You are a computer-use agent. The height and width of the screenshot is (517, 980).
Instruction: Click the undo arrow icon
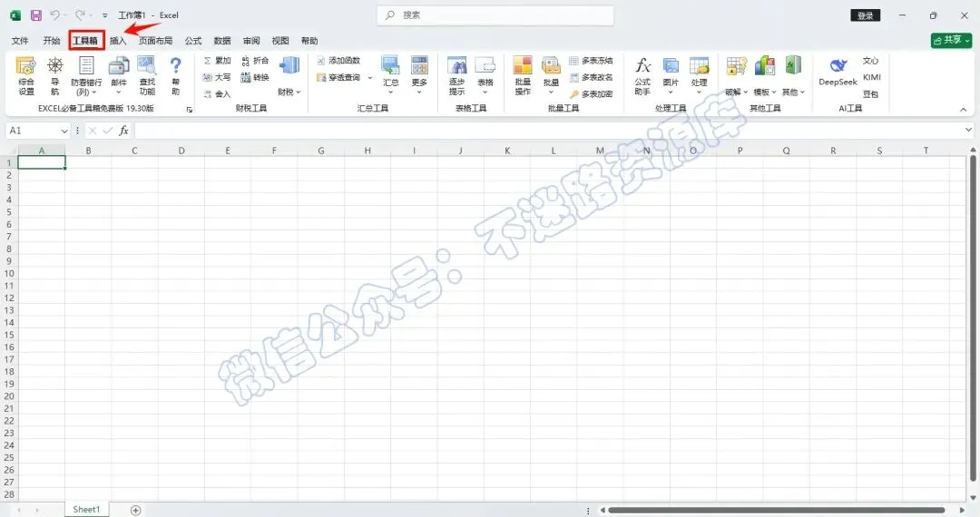point(55,15)
